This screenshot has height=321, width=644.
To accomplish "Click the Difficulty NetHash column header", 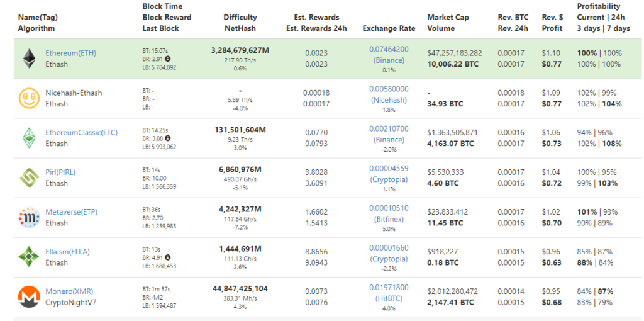I will [240, 23].
